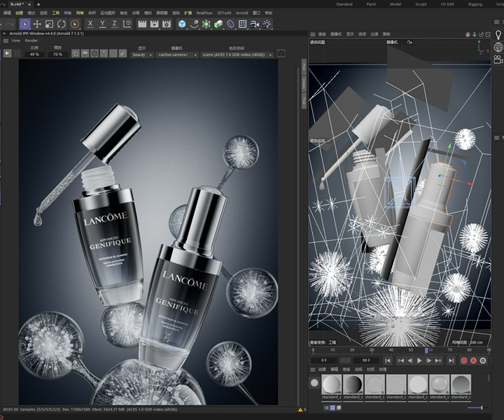
Task: Open the RealFlow menu
Action: point(204,13)
